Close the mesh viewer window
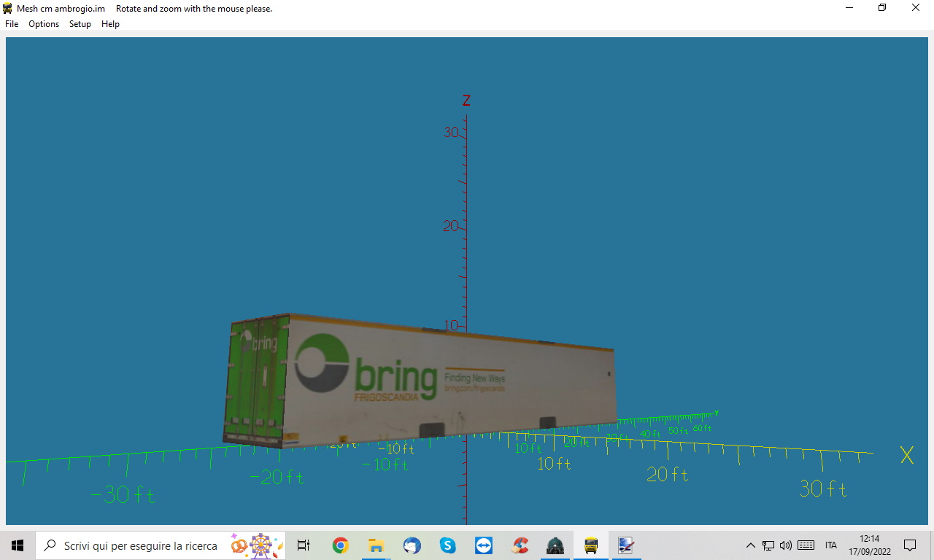 click(916, 8)
